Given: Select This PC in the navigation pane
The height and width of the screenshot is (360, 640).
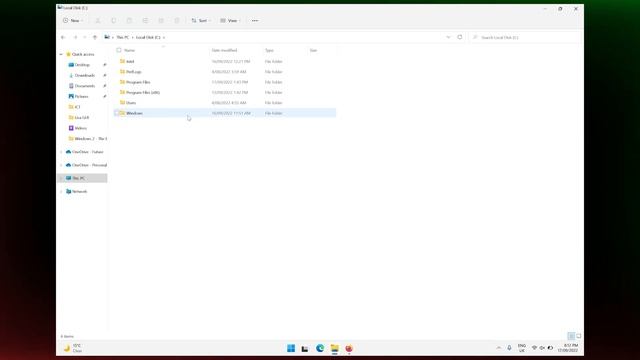Looking at the screenshot, I should (x=78, y=178).
